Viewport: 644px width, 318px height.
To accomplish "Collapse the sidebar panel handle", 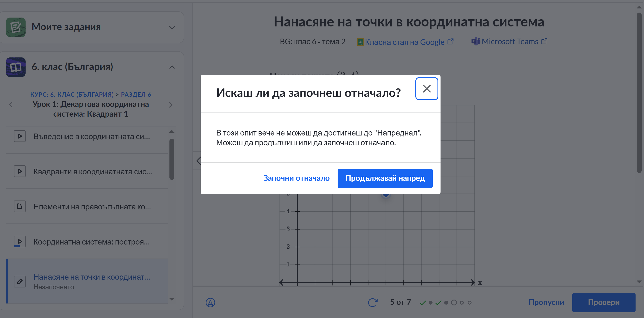I will [x=197, y=160].
